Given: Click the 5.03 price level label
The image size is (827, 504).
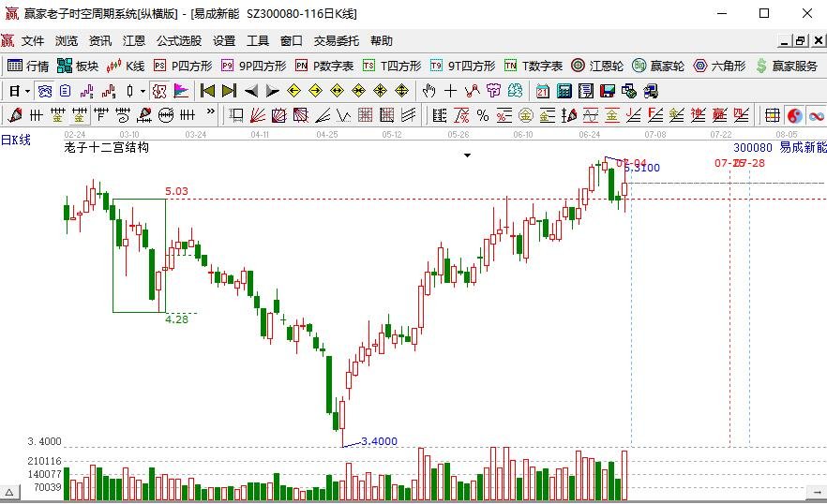Looking at the screenshot, I should pos(176,191).
